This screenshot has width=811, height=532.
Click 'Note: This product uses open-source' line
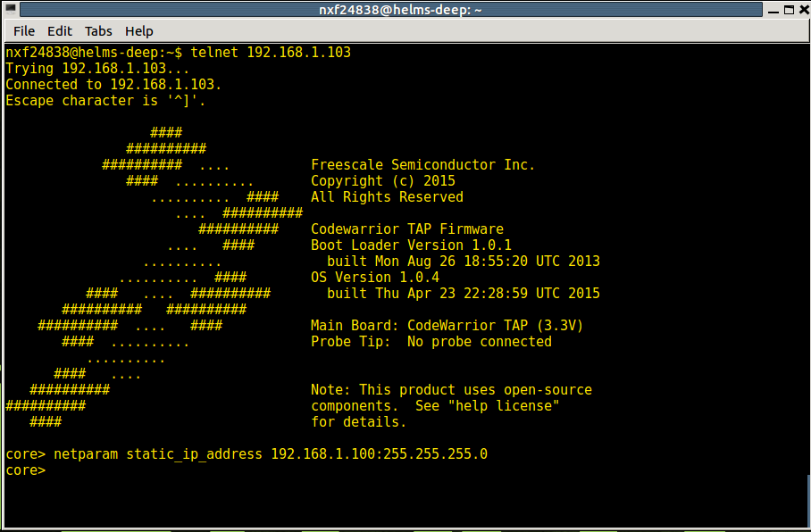pos(451,390)
